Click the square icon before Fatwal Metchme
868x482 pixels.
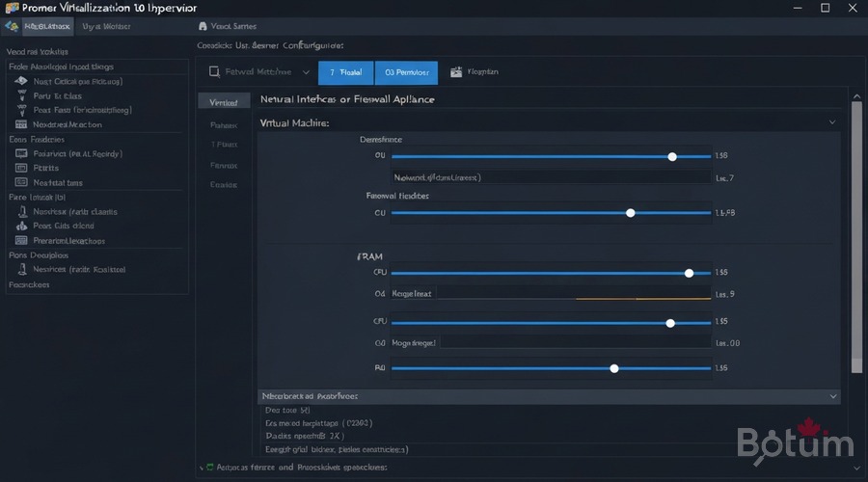pyautogui.click(x=214, y=71)
